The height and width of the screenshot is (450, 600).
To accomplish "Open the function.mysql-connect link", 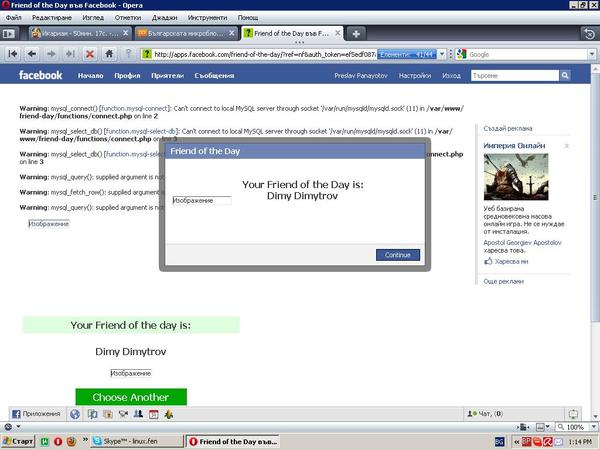I will coord(134,108).
